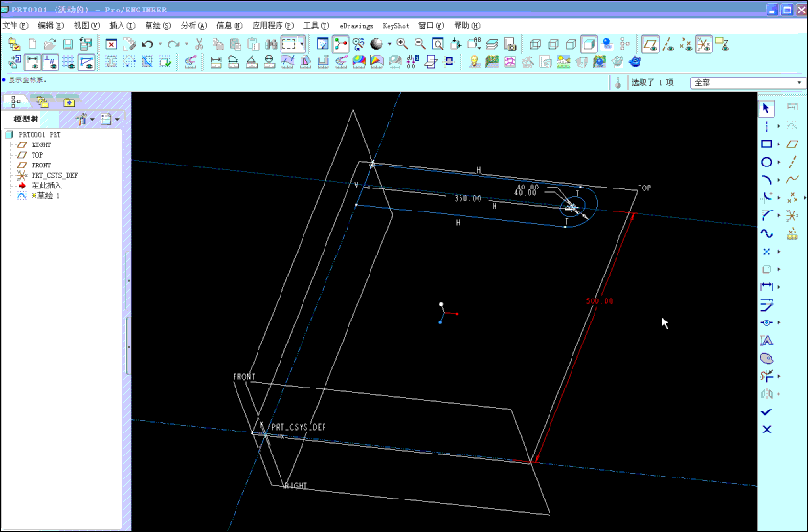
Task: Select the arrow pick tool in sketcher toolbar
Action: (x=766, y=108)
